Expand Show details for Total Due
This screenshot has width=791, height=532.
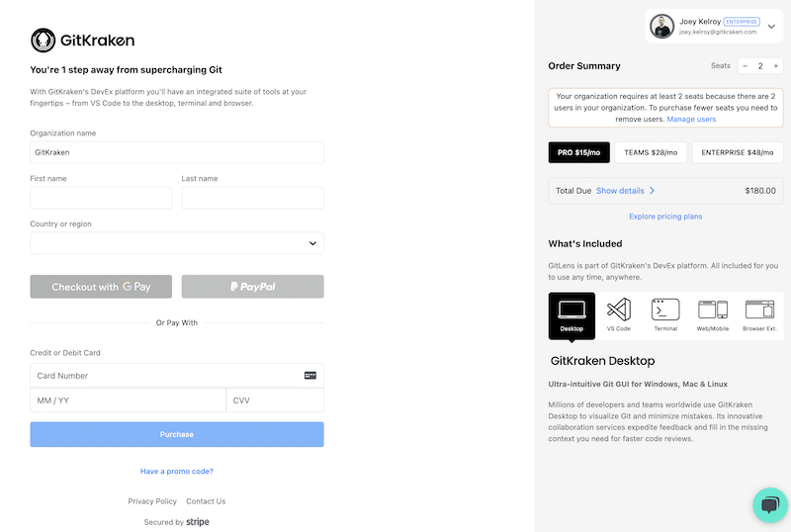tap(625, 191)
